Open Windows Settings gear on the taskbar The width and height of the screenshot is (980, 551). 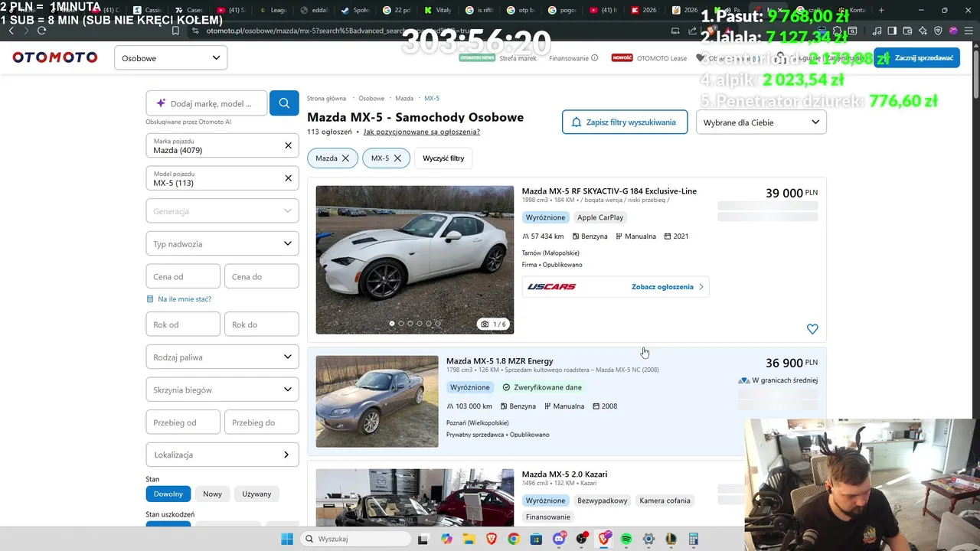coord(648,539)
